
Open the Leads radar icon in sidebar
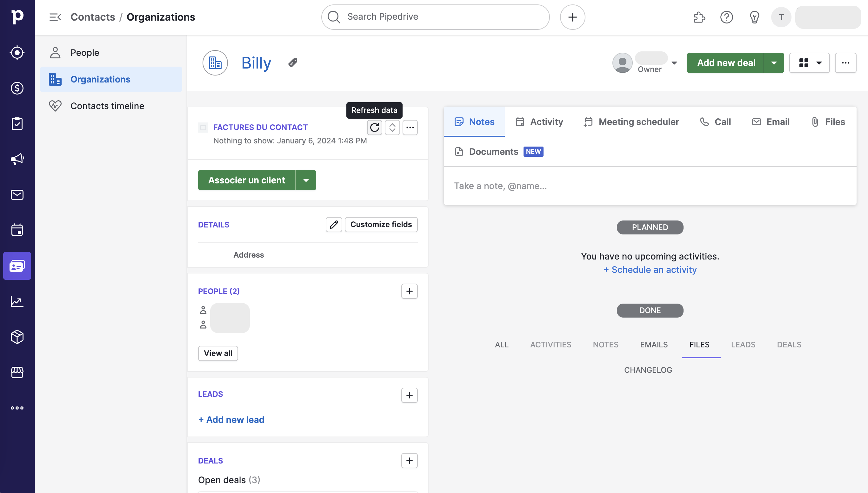tap(17, 52)
